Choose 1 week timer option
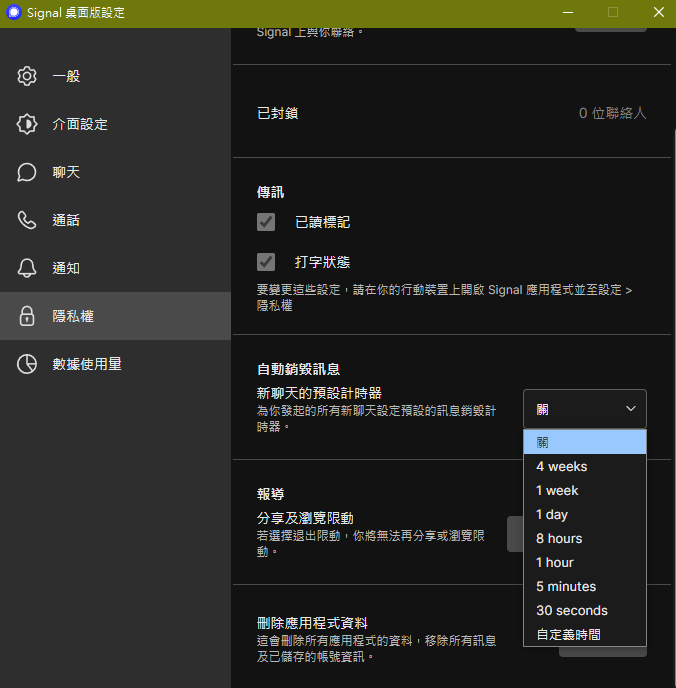This screenshot has height=688, width=676. pyautogui.click(x=585, y=491)
